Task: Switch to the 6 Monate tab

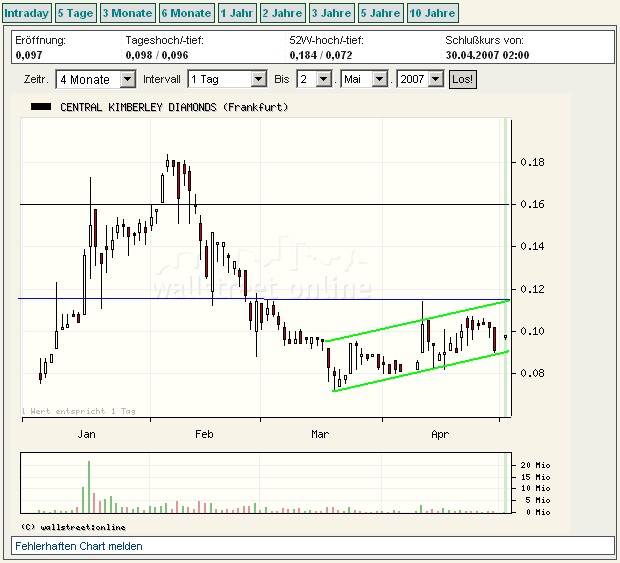Action: pyautogui.click(x=187, y=13)
